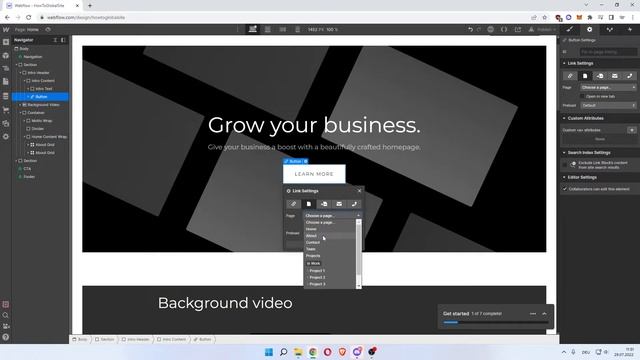Select Project 1 from the page dropdown list
640x360 pixels.
pyautogui.click(x=330, y=271)
